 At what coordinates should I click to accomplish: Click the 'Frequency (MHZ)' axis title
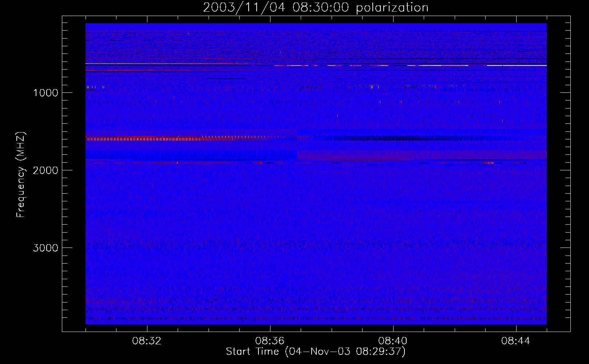click(x=20, y=175)
